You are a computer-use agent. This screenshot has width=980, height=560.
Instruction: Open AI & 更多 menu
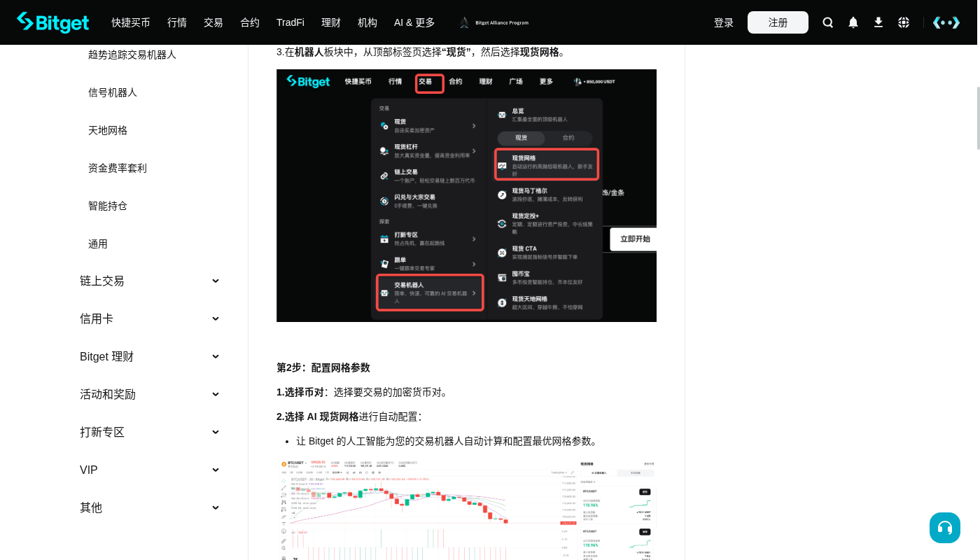[414, 22]
